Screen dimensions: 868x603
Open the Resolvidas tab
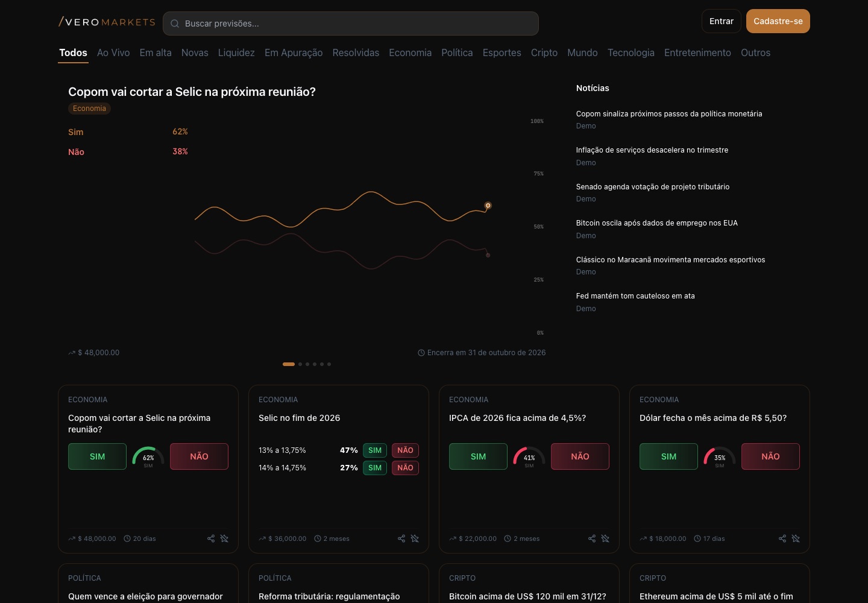[x=356, y=52]
